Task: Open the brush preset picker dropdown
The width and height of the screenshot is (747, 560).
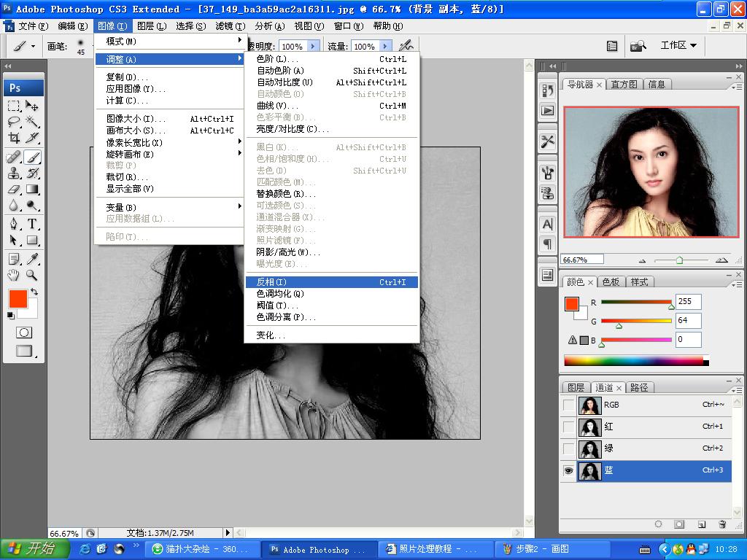Action: (80, 46)
